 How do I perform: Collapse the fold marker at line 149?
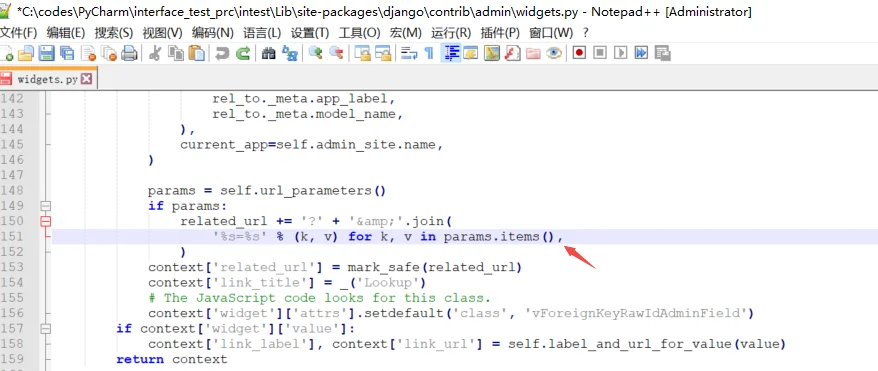(x=45, y=205)
